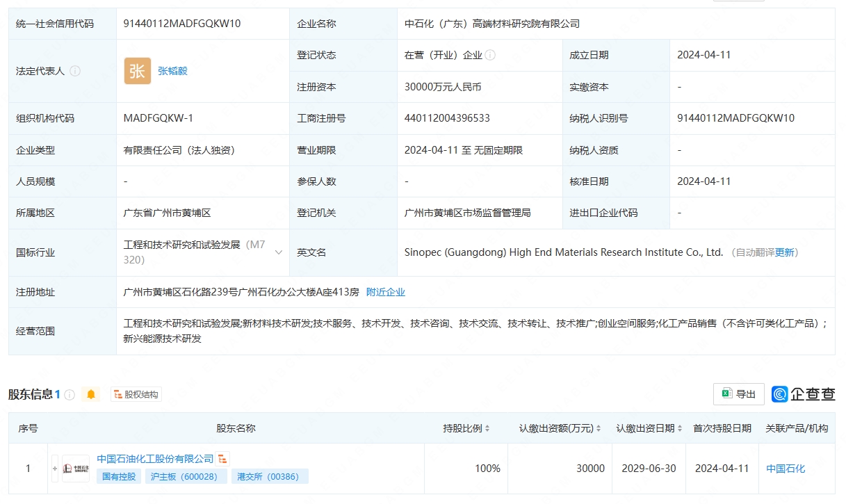Expand the shareholder row with the plus icon
846x504 pixels.
[55, 469]
